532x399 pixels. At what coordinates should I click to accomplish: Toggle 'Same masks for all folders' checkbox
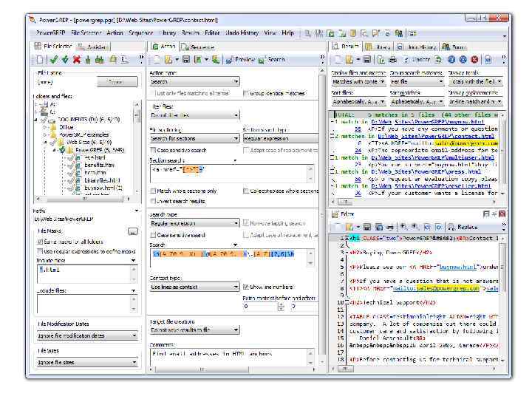(x=40, y=242)
